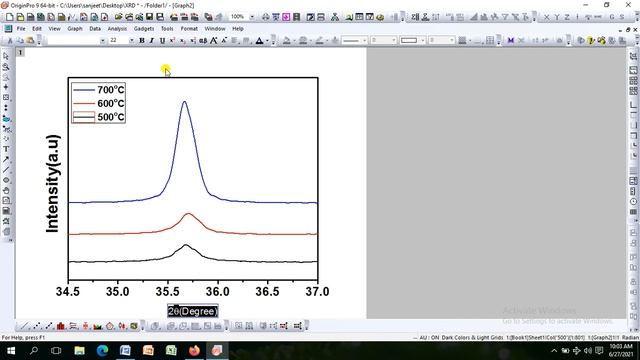
Task: Select the Pointer tool in the left toolbar
Action: coord(6,56)
